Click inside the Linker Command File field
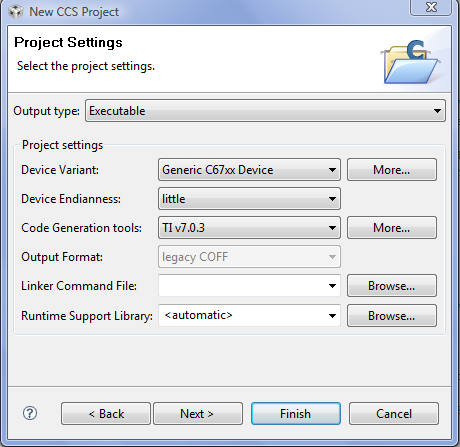Image resolution: width=460 pixels, height=447 pixels. coord(242,286)
